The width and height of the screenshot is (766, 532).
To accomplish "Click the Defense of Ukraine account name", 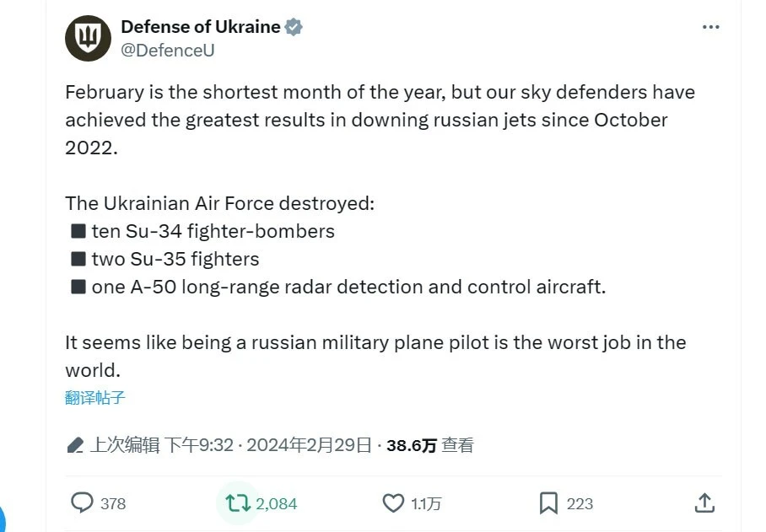I will click(x=201, y=27).
